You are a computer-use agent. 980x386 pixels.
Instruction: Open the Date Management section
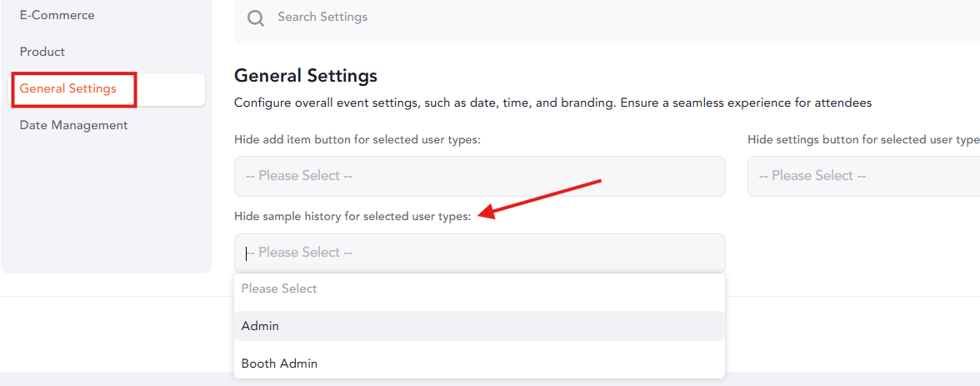(73, 125)
